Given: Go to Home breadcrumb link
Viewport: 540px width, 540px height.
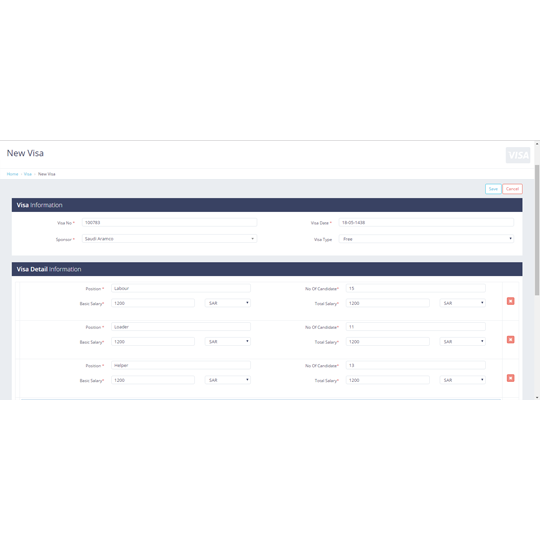Looking at the screenshot, I should 12,174.
